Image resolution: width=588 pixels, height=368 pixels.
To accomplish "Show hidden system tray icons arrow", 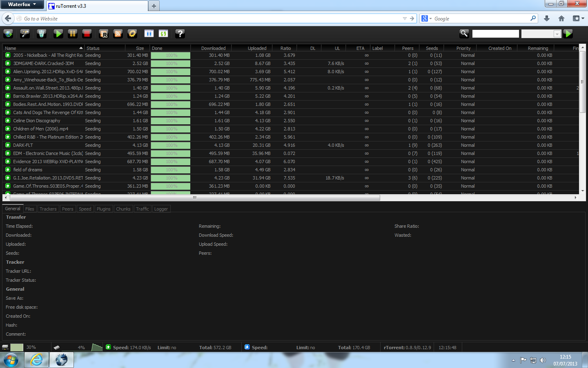I will (x=513, y=360).
